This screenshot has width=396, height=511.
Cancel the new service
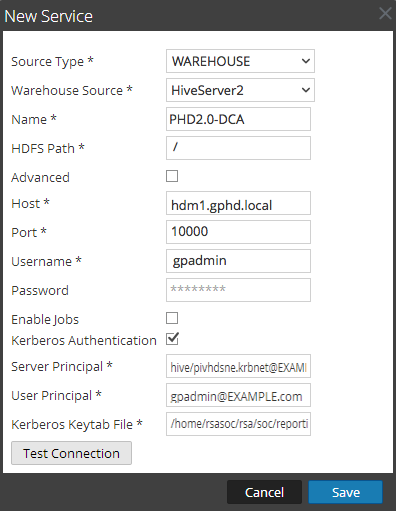pos(264,492)
